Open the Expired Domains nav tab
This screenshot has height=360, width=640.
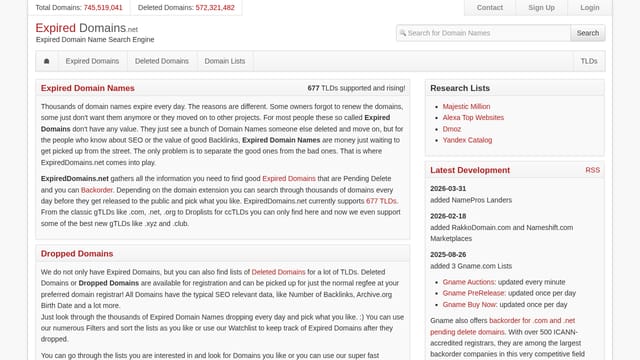click(92, 61)
